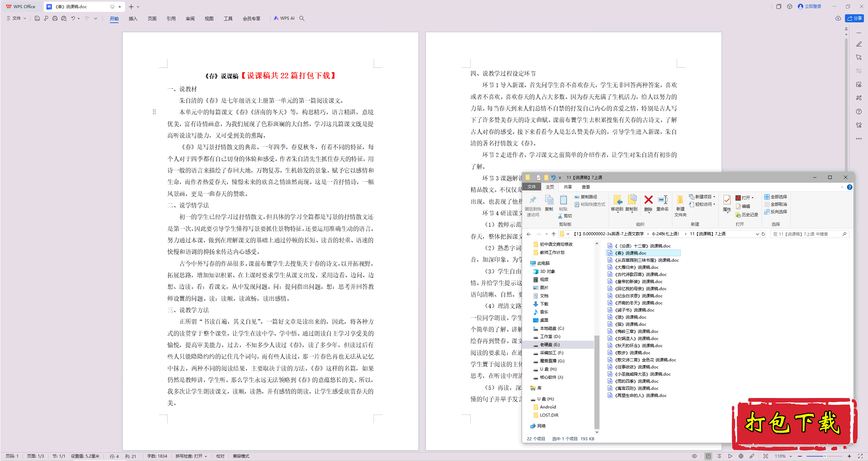This screenshot has width=868, height=461.
Task: Open new tab dropdown arrow beside plus
Action: (138, 7)
